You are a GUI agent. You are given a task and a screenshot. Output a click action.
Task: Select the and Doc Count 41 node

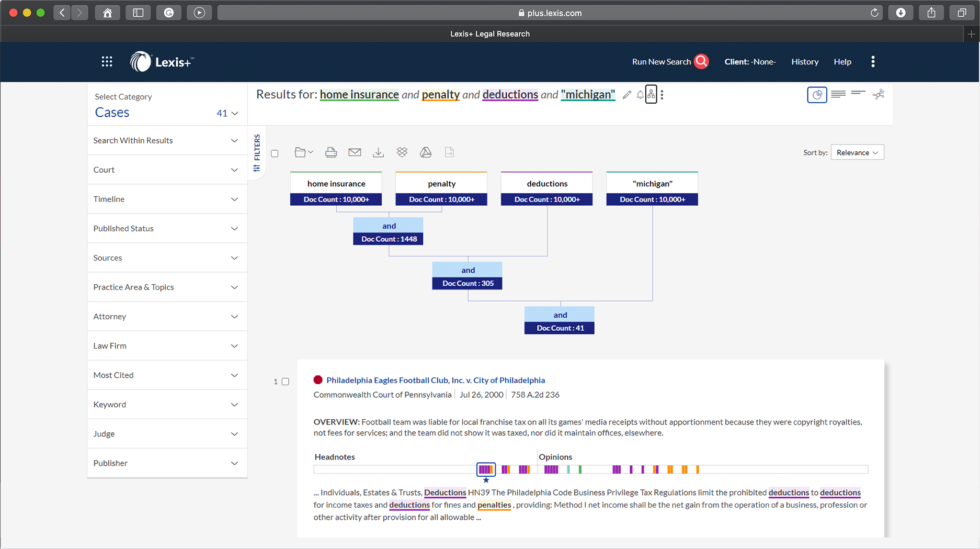pos(560,320)
